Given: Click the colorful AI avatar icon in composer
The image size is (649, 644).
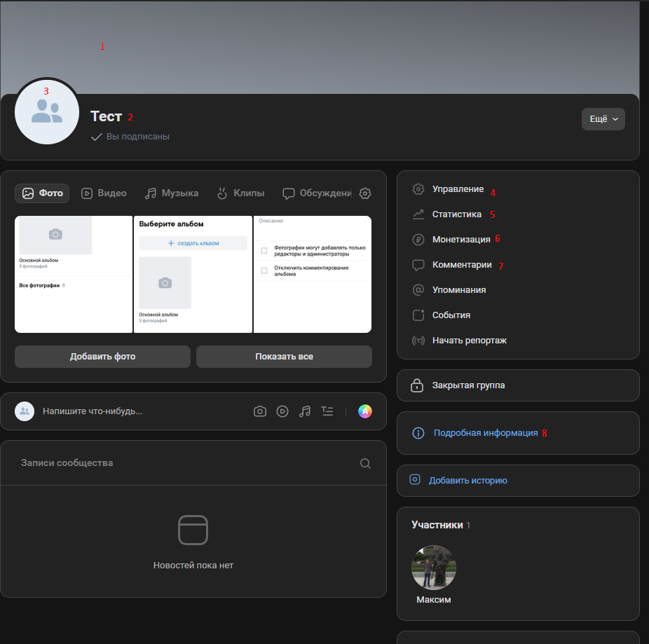Looking at the screenshot, I should pyautogui.click(x=365, y=411).
